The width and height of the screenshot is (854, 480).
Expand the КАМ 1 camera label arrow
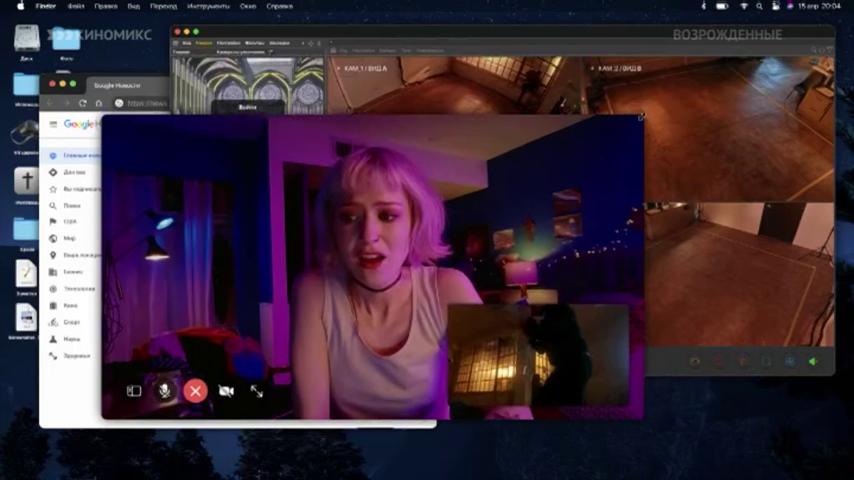339,69
